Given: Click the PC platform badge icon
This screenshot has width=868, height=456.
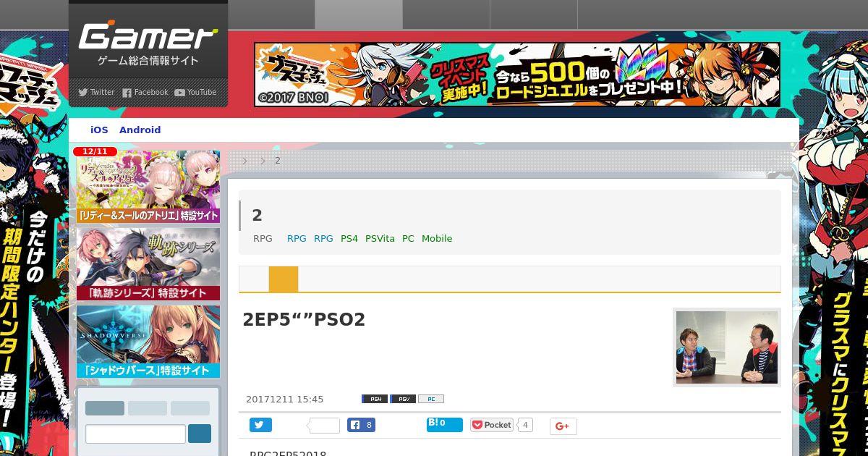Looking at the screenshot, I should click(x=431, y=399).
